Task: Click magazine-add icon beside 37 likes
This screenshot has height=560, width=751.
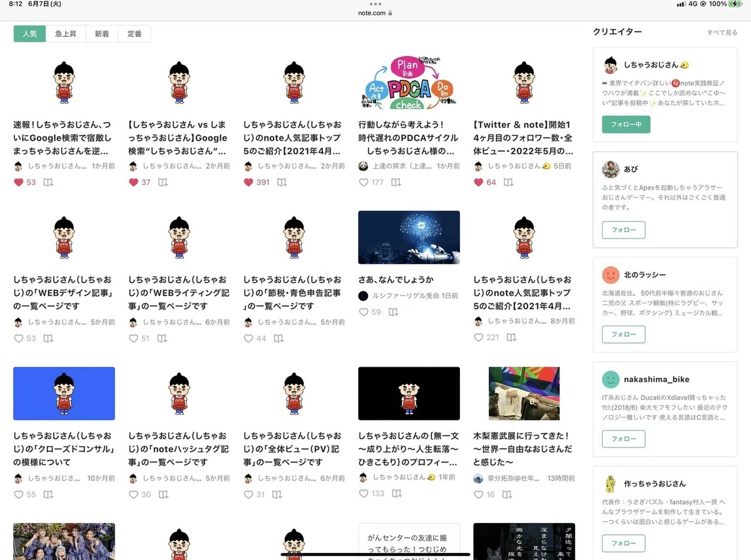Action: (x=163, y=182)
